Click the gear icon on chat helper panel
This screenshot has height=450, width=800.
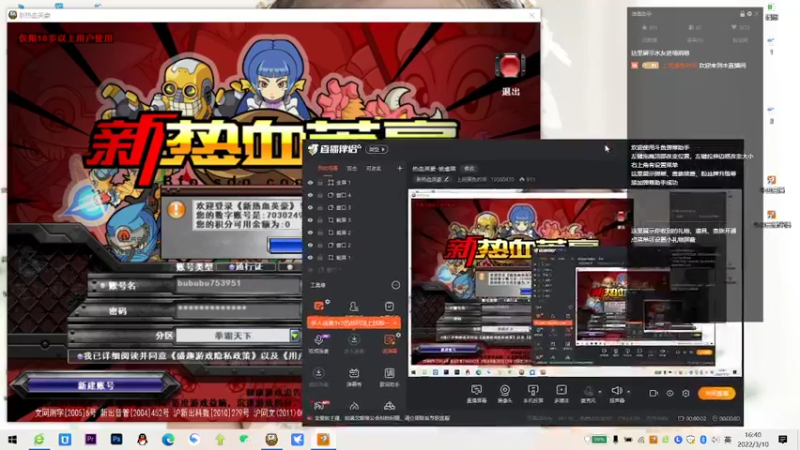(749, 14)
